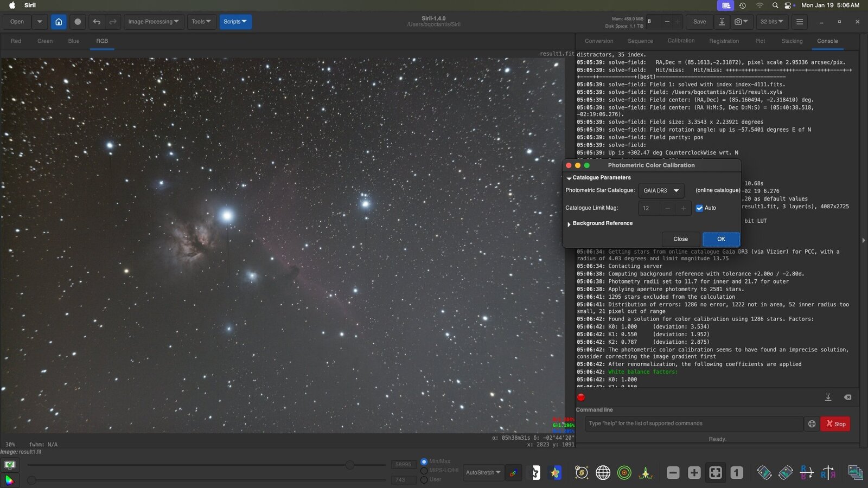Click the smiley icon beside command line
This screenshot has height=488, width=868.
coord(812,424)
